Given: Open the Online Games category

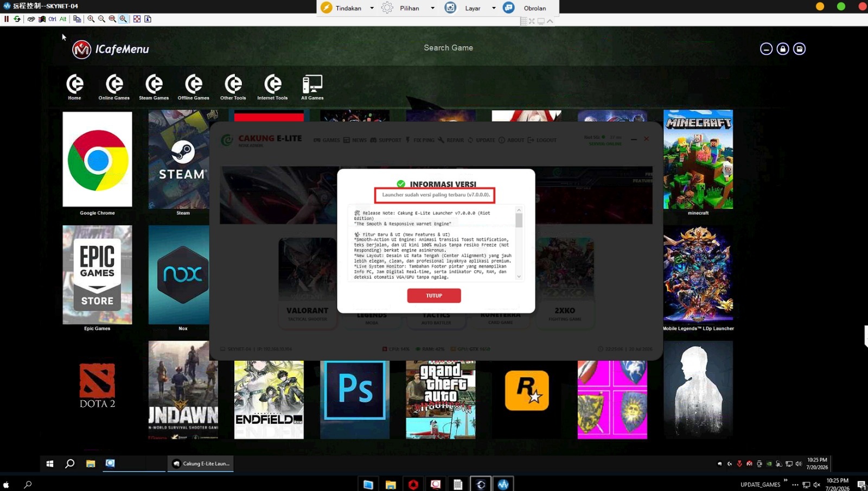Looking at the screenshot, I should [x=114, y=87].
